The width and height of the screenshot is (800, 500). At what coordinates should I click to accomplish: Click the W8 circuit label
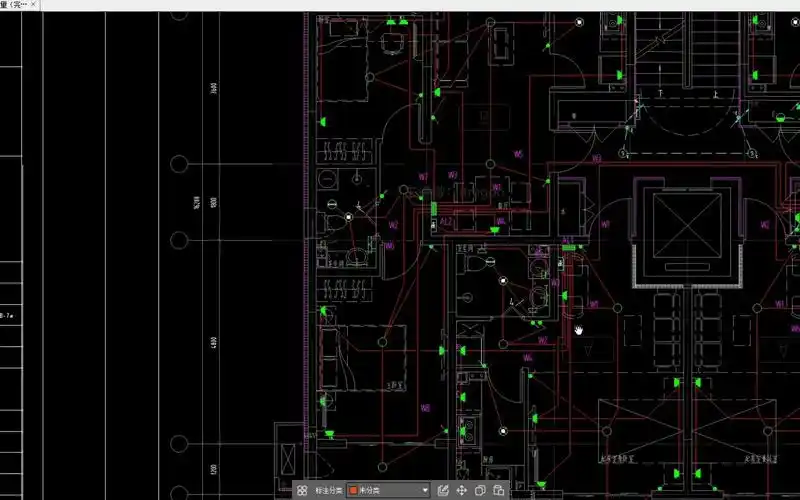point(425,408)
